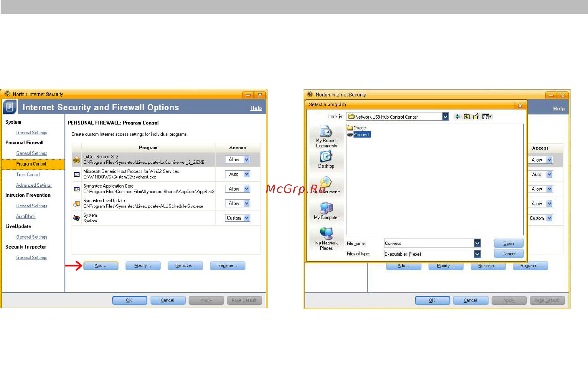The width and height of the screenshot is (588, 377).
Task: Click Create New Folder icon
Action: click(x=476, y=117)
